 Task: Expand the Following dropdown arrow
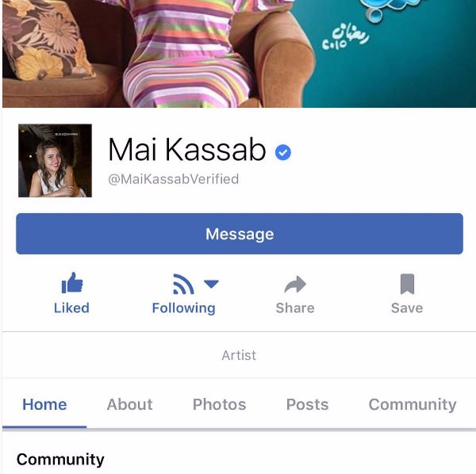pyautogui.click(x=211, y=284)
